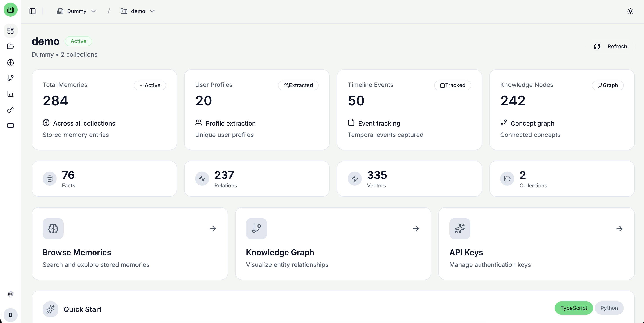
Task: Expand the demo collection dropdown
Action: point(138,11)
